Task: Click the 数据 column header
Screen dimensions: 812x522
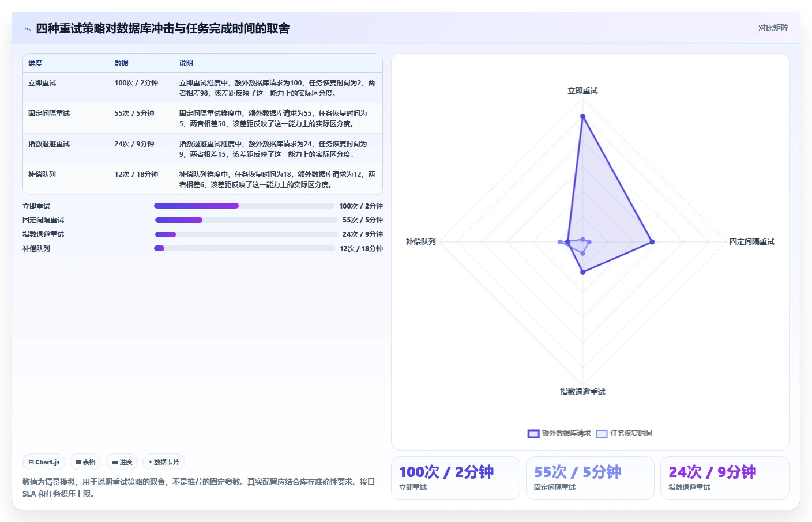Action: 121,63
